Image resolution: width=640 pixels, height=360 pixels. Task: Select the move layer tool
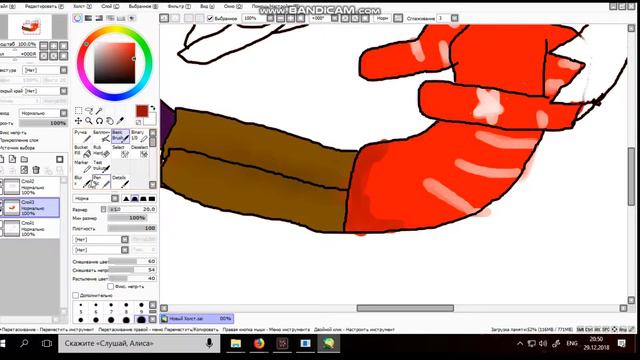(78, 121)
